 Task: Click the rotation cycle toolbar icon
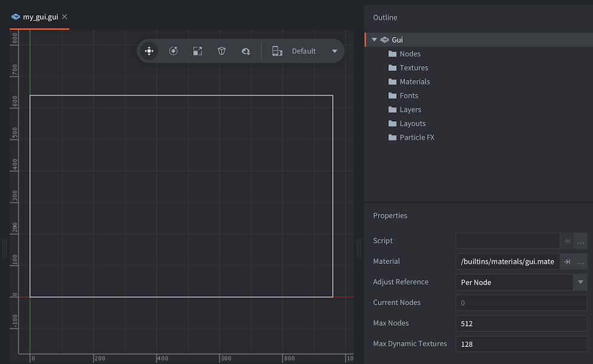click(x=246, y=51)
